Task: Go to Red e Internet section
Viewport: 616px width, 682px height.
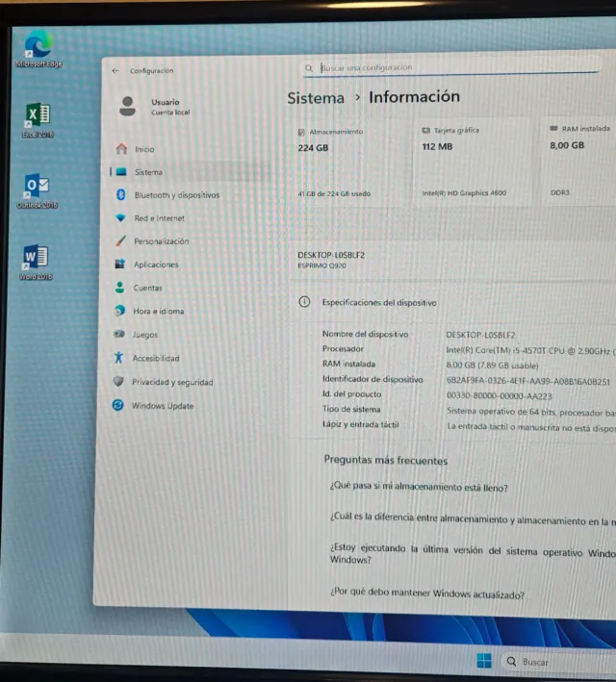Action: click(x=159, y=218)
